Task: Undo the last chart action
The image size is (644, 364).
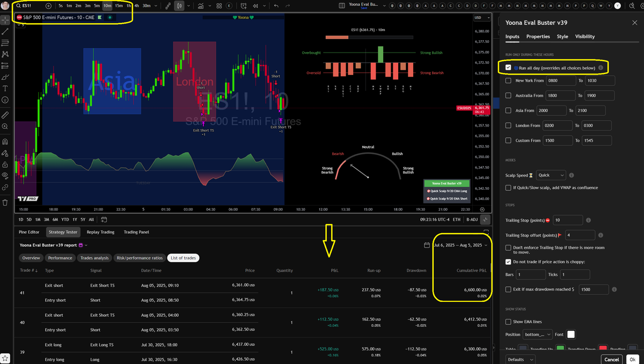Action: [276, 6]
